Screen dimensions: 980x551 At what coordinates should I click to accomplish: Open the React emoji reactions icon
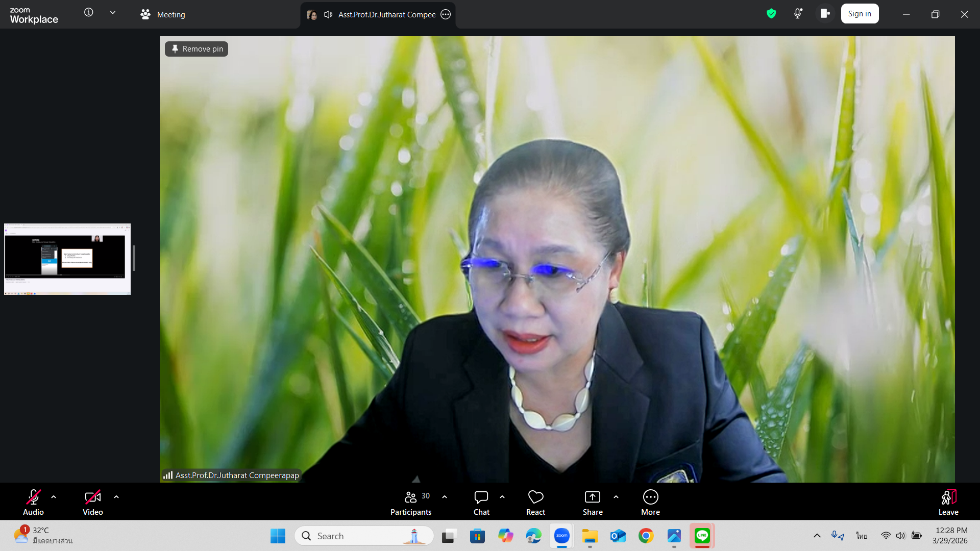point(535,497)
